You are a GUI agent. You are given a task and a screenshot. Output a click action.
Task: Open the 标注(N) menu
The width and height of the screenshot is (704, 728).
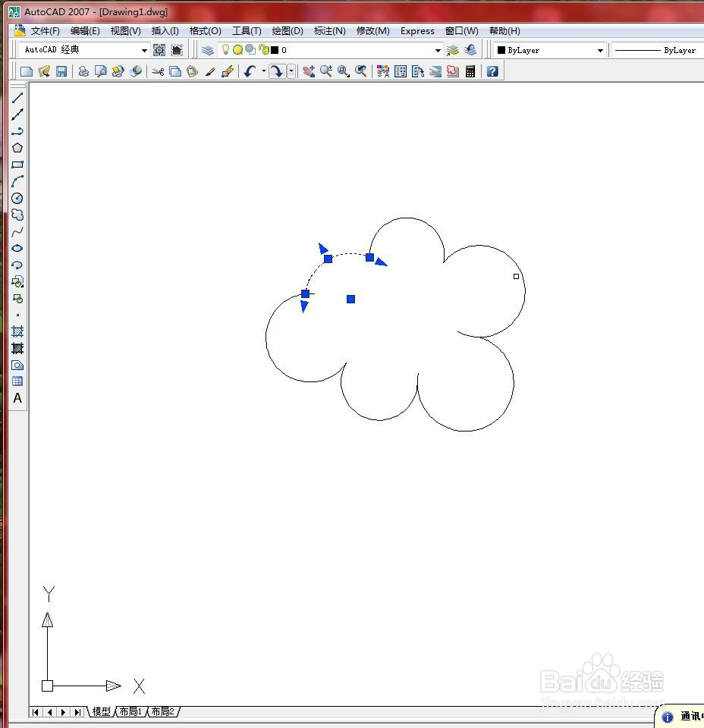point(330,30)
